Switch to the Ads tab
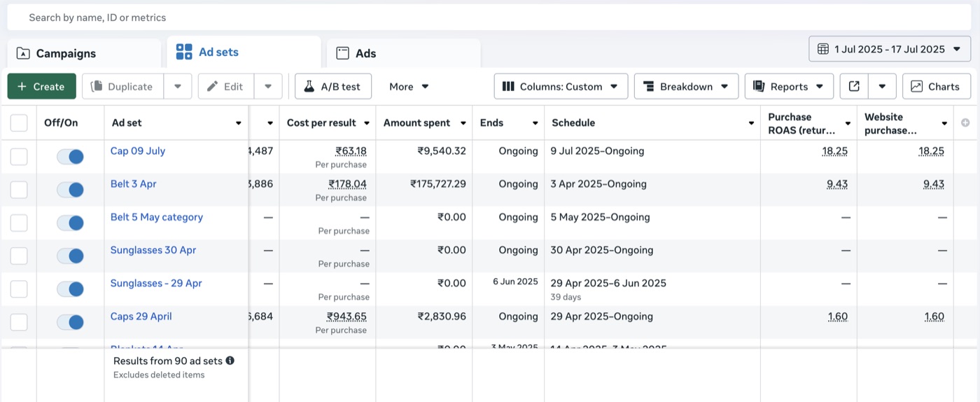980x402 pixels. pyautogui.click(x=404, y=53)
